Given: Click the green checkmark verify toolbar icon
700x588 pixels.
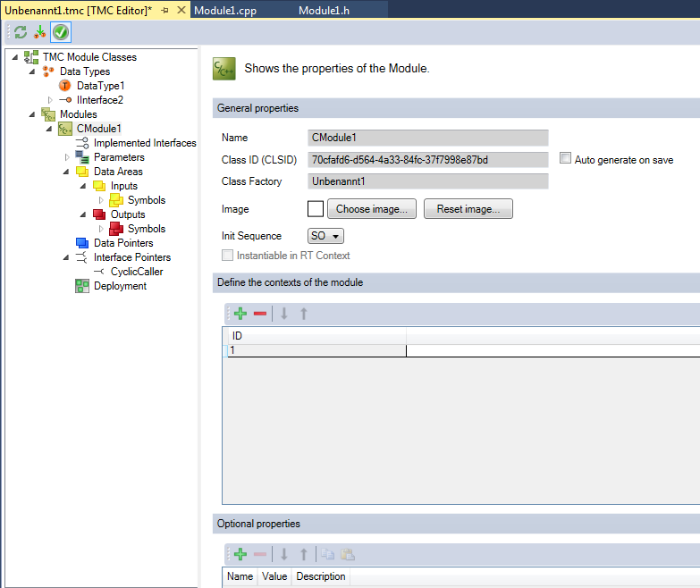Looking at the screenshot, I should tap(61, 32).
